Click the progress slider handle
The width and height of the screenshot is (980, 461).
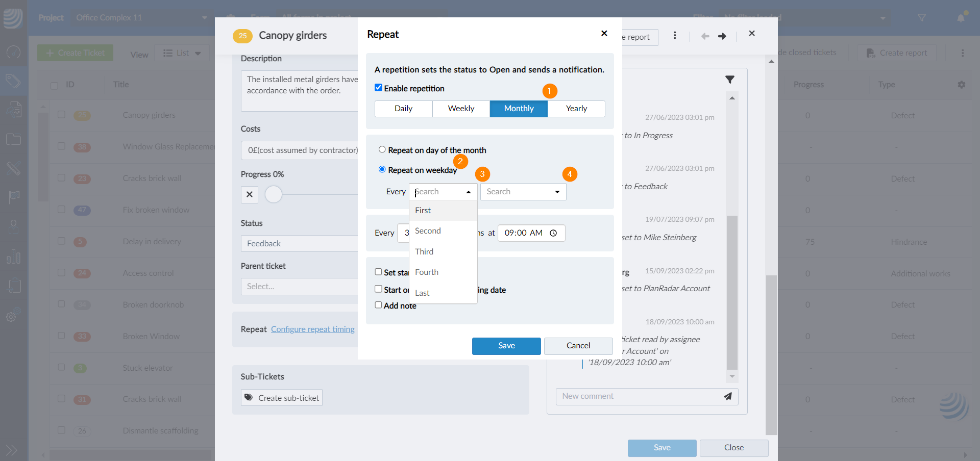274,194
